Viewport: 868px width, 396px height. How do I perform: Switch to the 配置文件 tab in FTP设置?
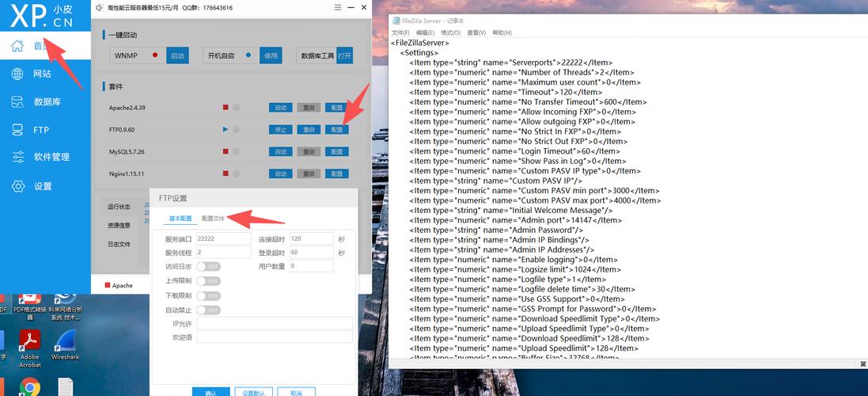coord(213,219)
